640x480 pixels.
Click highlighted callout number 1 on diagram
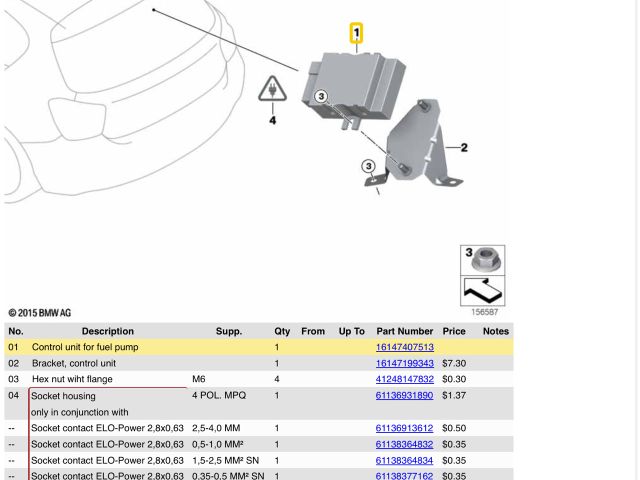pos(356,35)
